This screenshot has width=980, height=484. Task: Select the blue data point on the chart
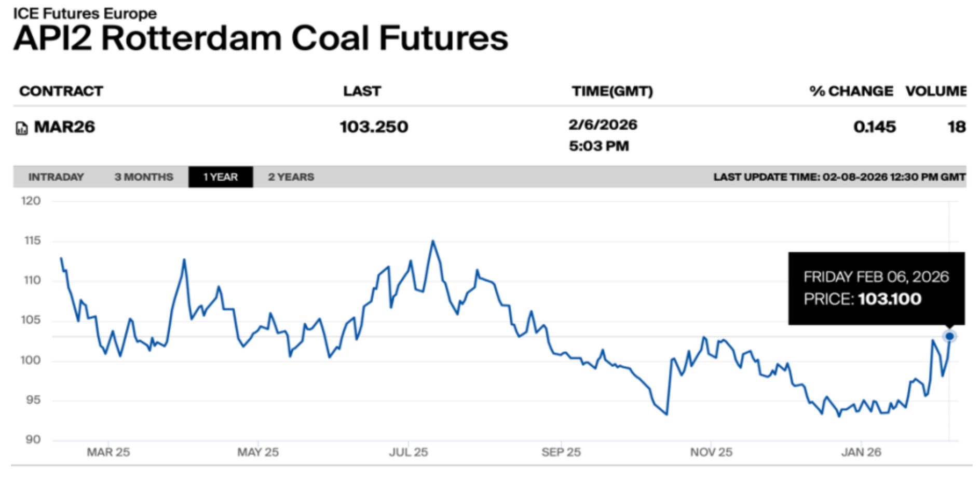[x=950, y=336]
